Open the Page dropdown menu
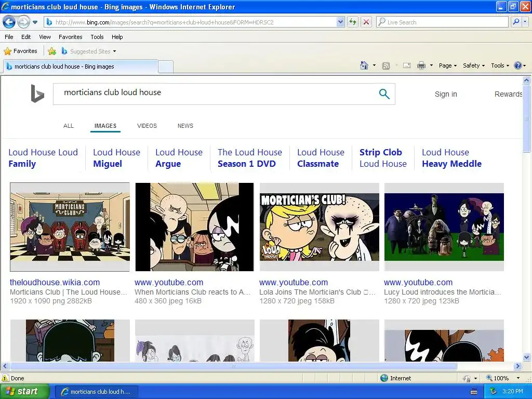 448,65
